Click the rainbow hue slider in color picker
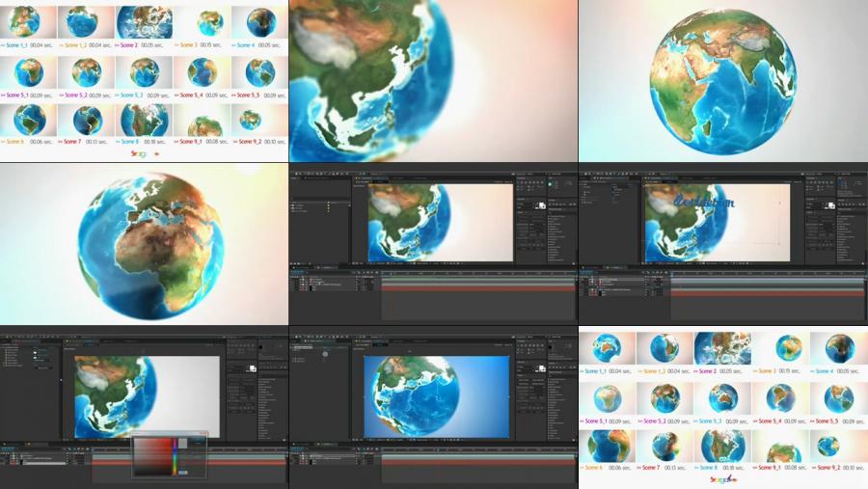 pos(175,456)
